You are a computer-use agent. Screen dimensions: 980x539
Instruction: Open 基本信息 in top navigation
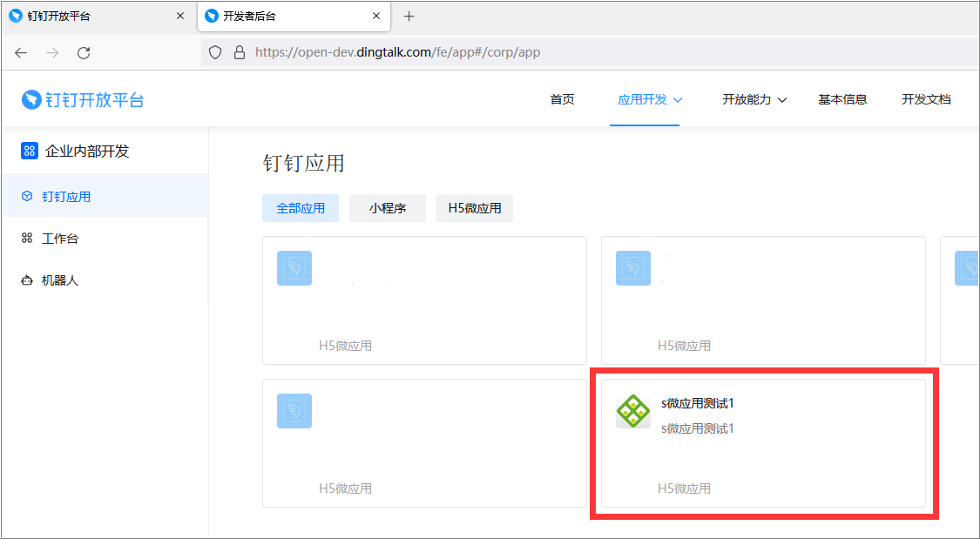tap(842, 99)
